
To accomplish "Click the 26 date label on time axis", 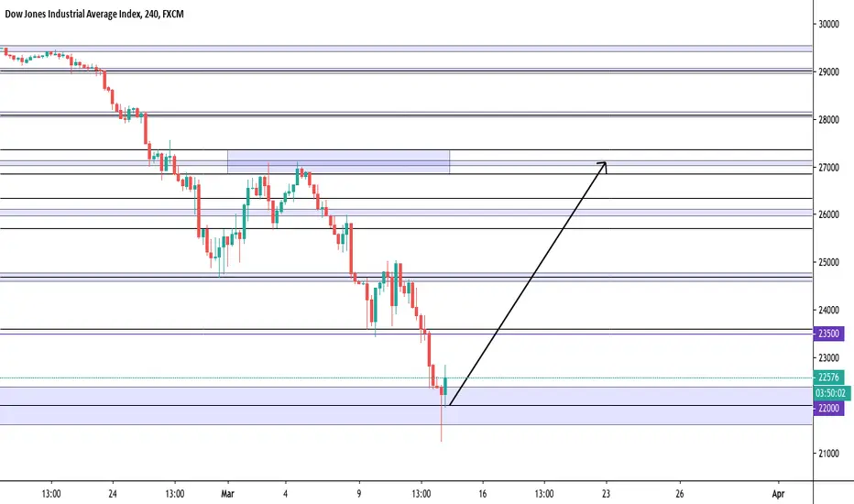I will (x=680, y=494).
